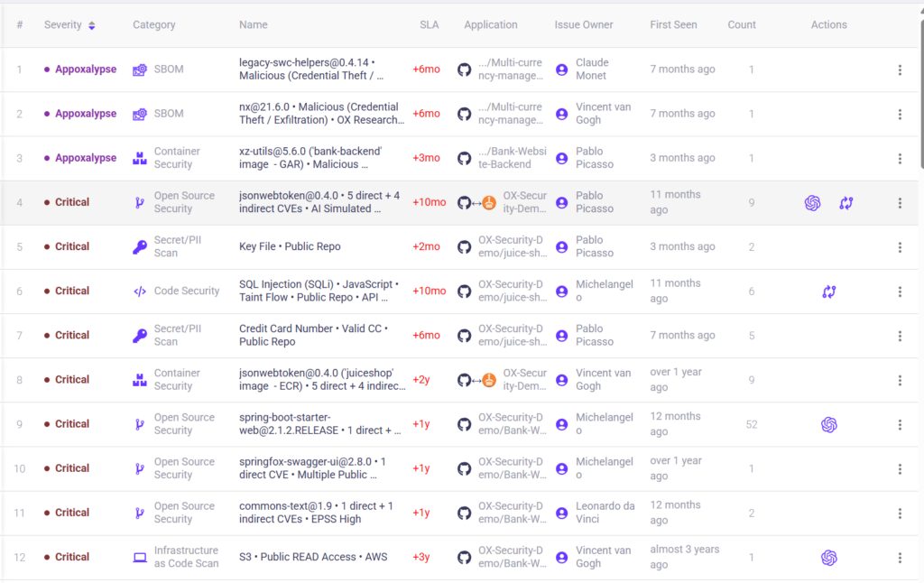Open more actions menu for SQL Injection row

pyautogui.click(x=900, y=291)
